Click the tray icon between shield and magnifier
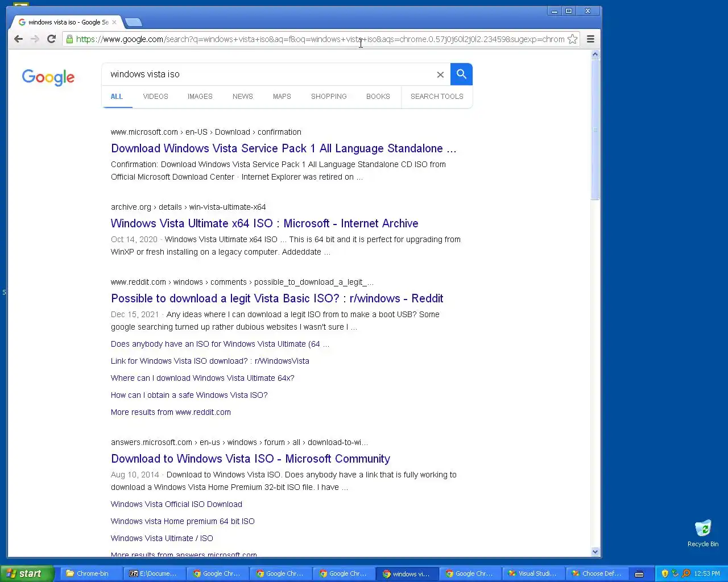Screen dimensions: 728x582 click(675, 573)
